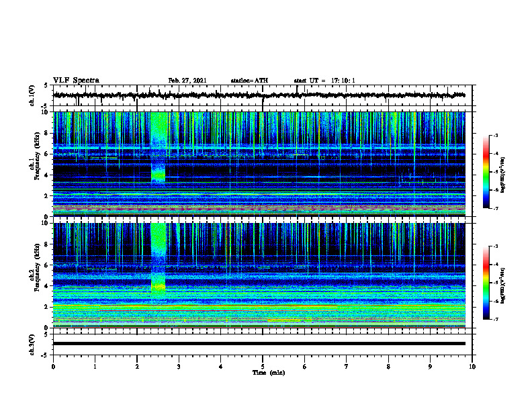Screen dimensions: 532x411
Task: Click time axis tick label "6"
Action: click(x=305, y=367)
